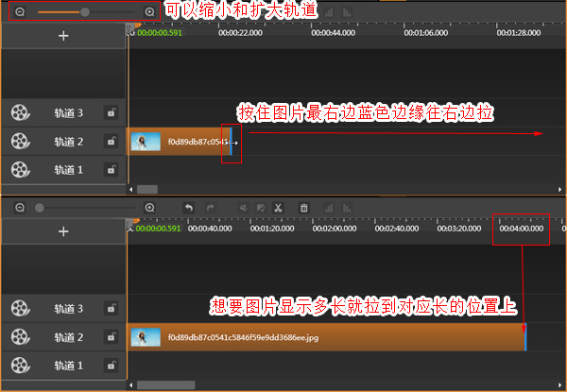The height and width of the screenshot is (392, 567).
Task: Toggle the lock on 轨道 1 in lower timeline
Action: coord(111,366)
